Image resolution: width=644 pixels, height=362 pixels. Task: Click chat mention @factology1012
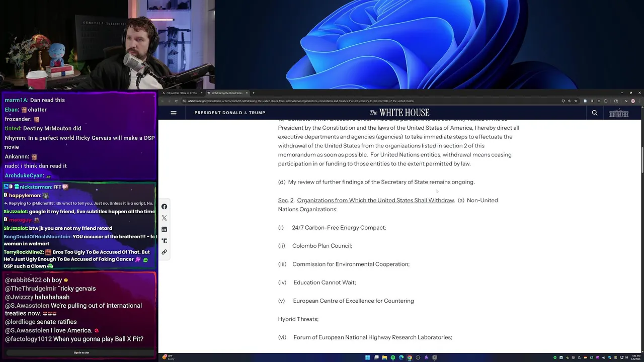28,339
